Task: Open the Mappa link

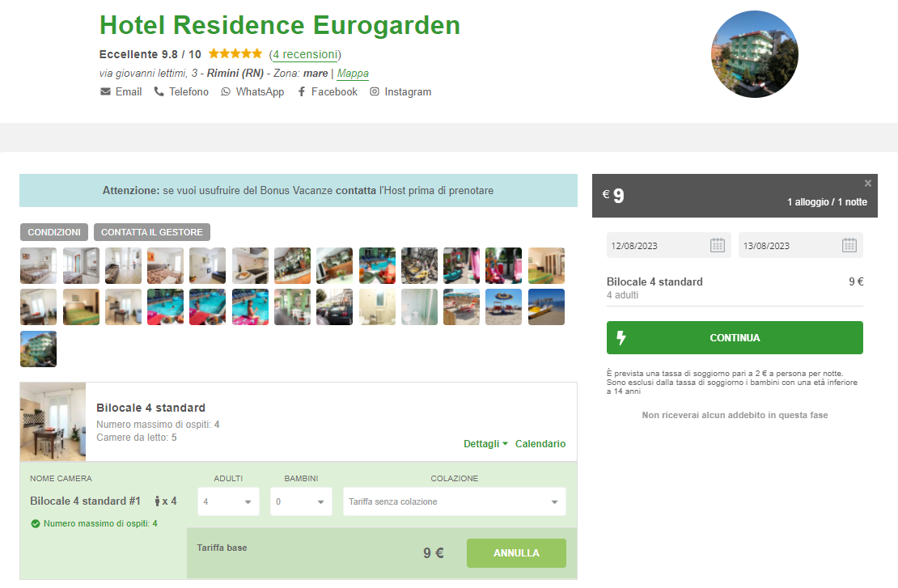Action: pos(353,74)
